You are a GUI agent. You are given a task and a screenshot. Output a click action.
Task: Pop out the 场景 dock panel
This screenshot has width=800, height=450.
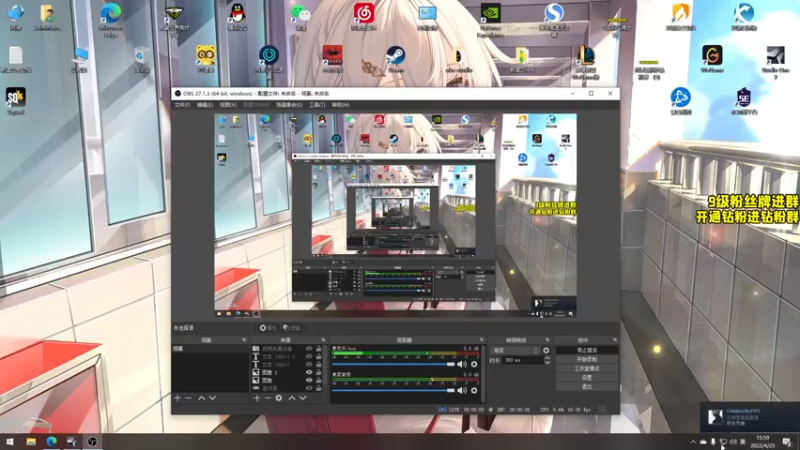tap(244, 340)
